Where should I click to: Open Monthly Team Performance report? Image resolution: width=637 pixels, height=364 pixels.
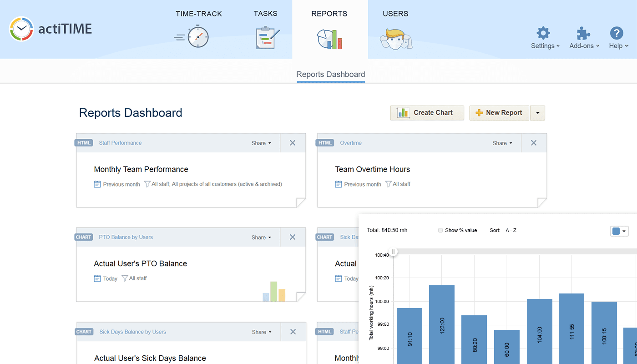click(x=141, y=169)
